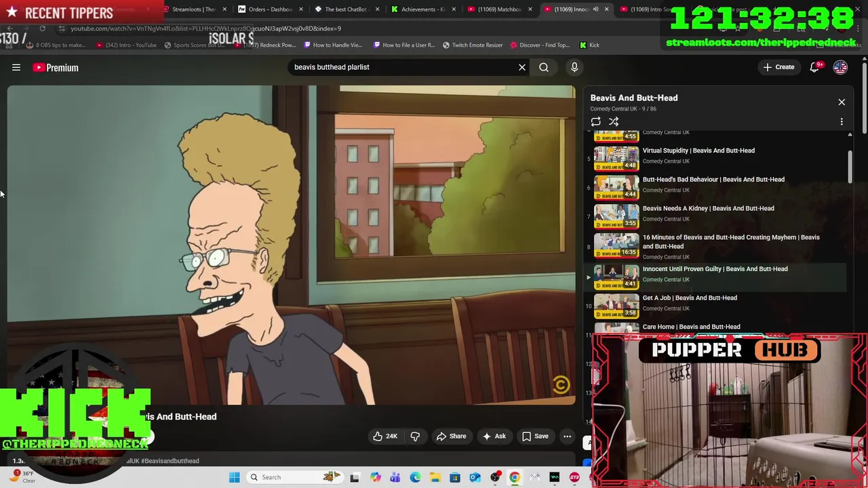Screen dimensions: 868x488
Task: Open the account avatar menu
Action: click(x=840, y=67)
